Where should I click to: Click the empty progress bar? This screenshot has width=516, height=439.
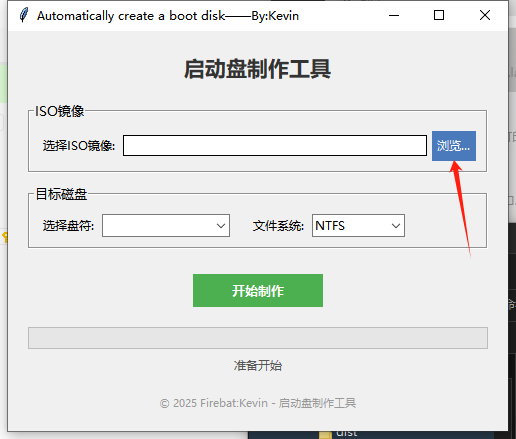258,338
